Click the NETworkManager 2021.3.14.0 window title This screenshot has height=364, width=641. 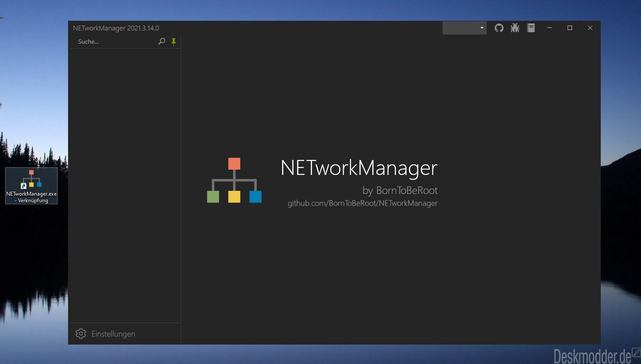[x=116, y=28]
